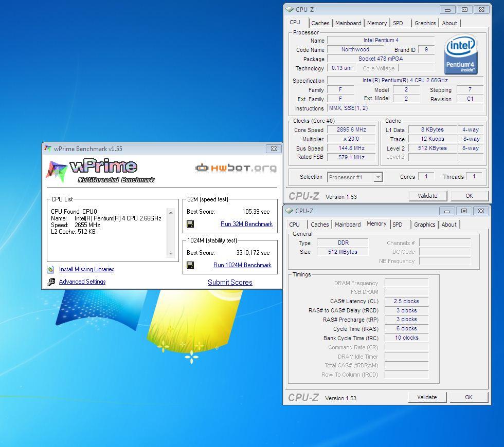Click the wPrime title bar app icon
The width and height of the screenshot is (504, 447).
(x=47, y=148)
